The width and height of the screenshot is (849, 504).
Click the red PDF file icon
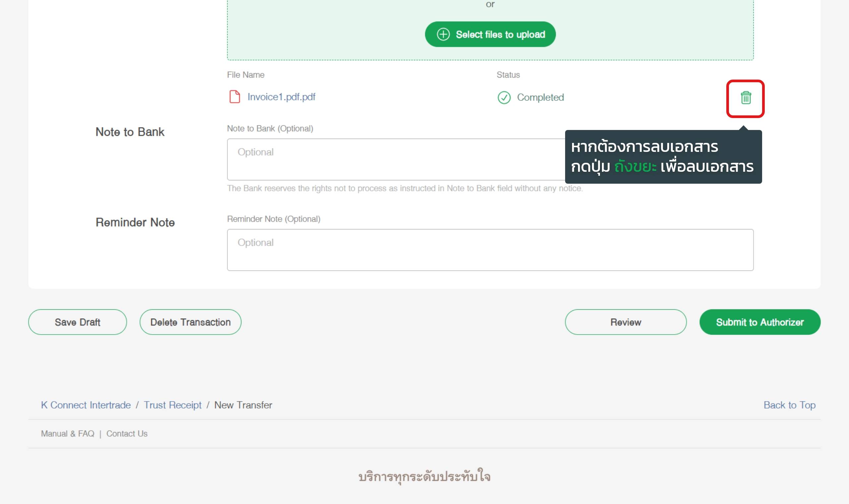(235, 97)
